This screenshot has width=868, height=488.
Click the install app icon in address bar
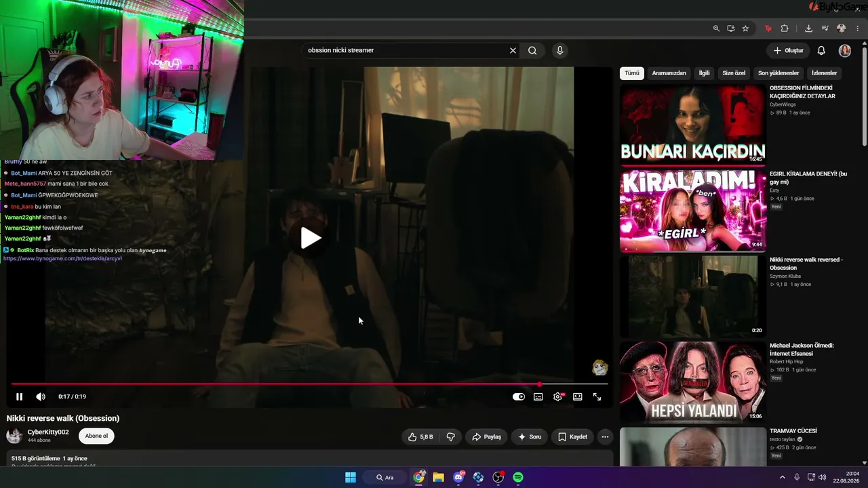731,28
